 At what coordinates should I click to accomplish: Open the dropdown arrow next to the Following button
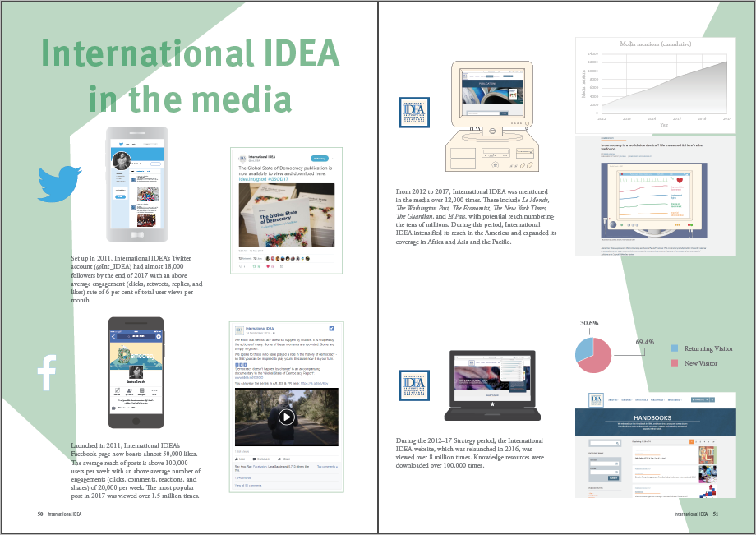click(333, 159)
